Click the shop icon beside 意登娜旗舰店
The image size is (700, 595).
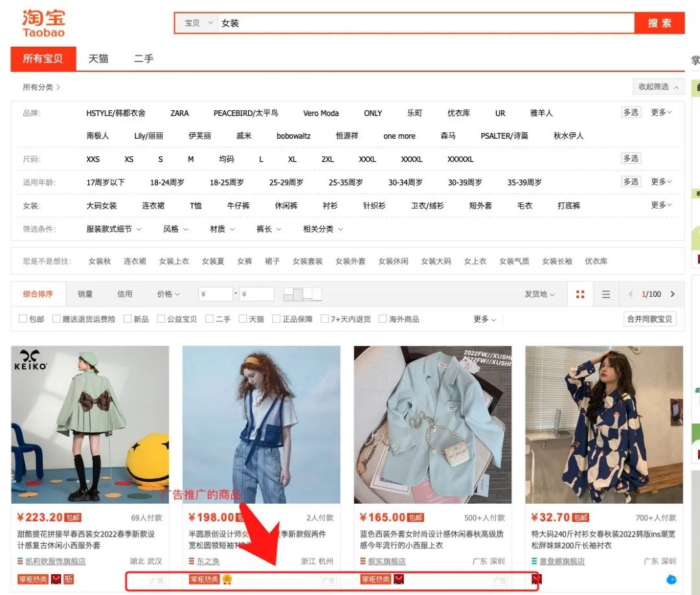pos(534,561)
